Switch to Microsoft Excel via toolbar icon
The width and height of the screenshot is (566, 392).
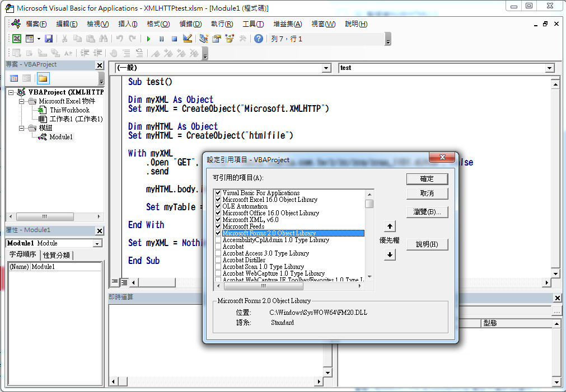[x=17, y=39]
